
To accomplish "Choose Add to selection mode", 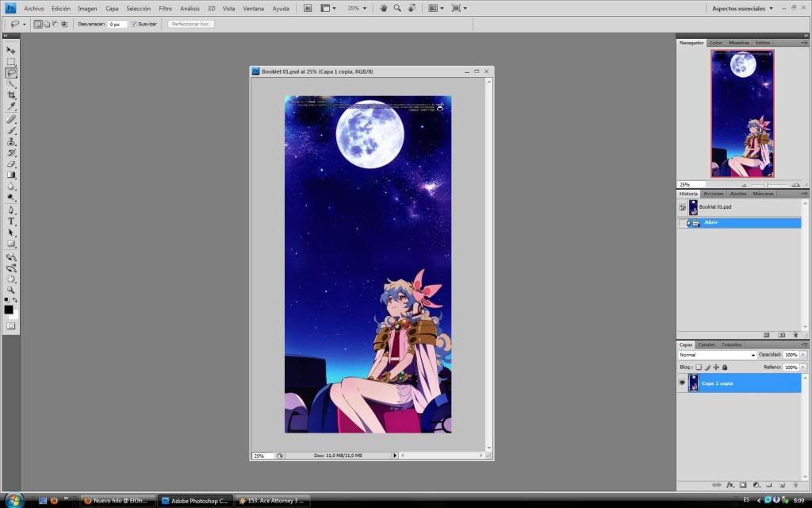I will 47,24.
